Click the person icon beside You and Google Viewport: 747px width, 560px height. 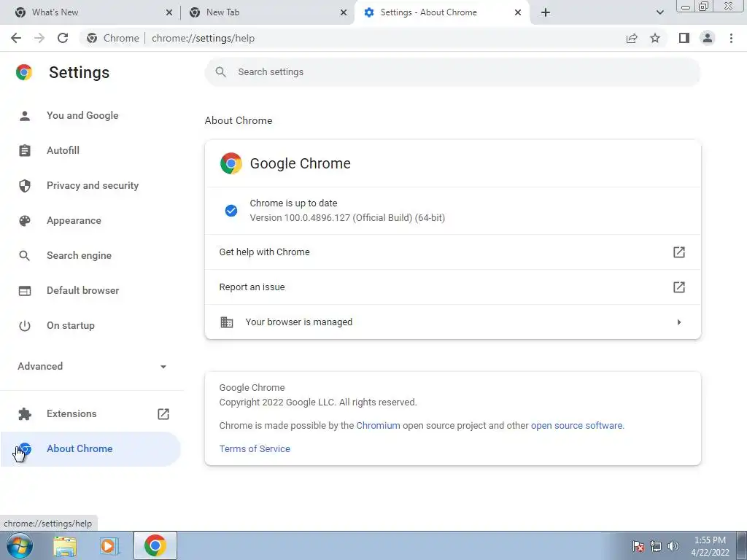pyautogui.click(x=25, y=115)
